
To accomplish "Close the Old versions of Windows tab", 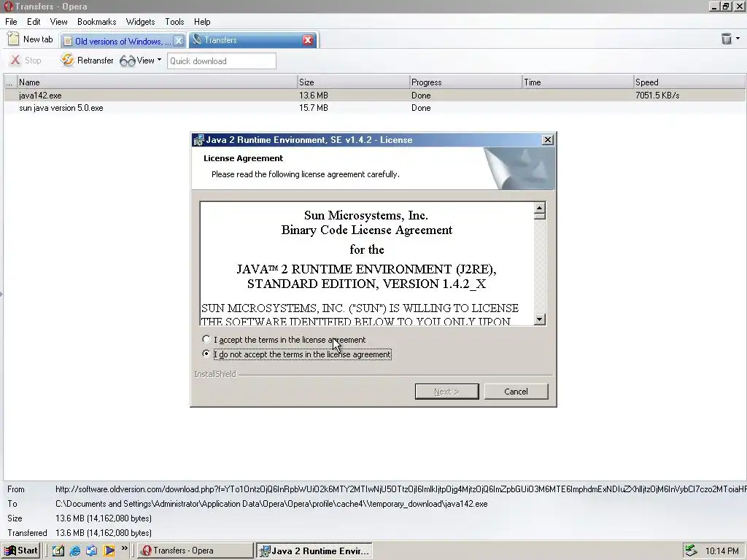I will [x=179, y=41].
